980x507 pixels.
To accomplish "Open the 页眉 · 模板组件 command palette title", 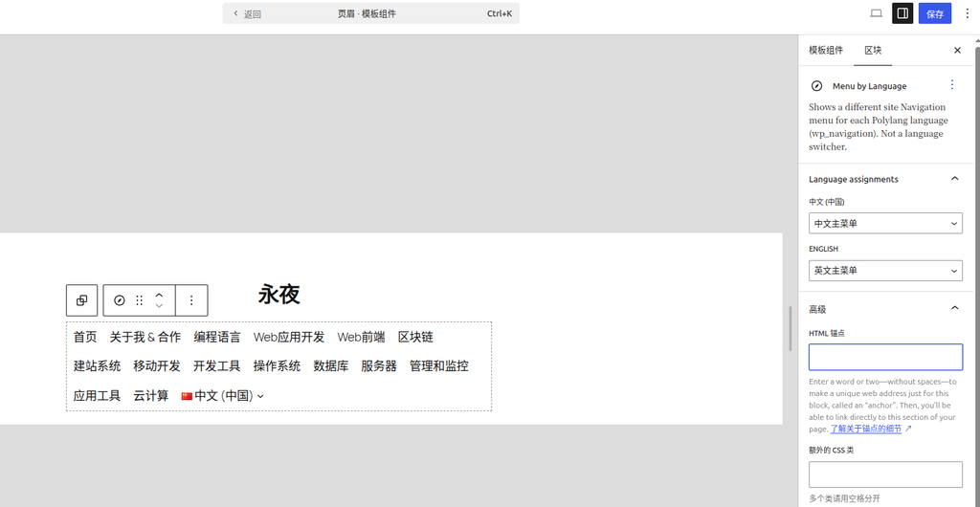I will [x=367, y=13].
